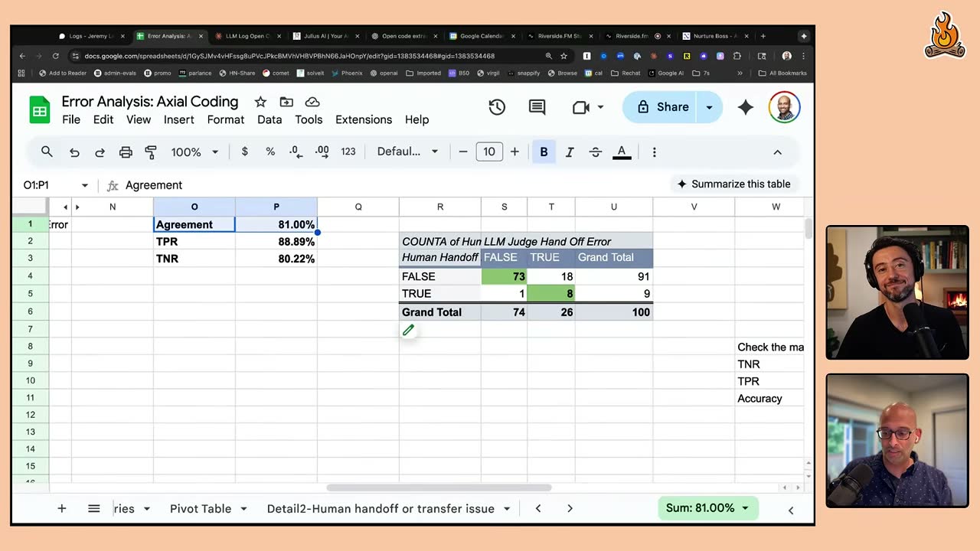This screenshot has height=551, width=980.
Task: Open the zoom level dropdown
Action: pos(194,152)
